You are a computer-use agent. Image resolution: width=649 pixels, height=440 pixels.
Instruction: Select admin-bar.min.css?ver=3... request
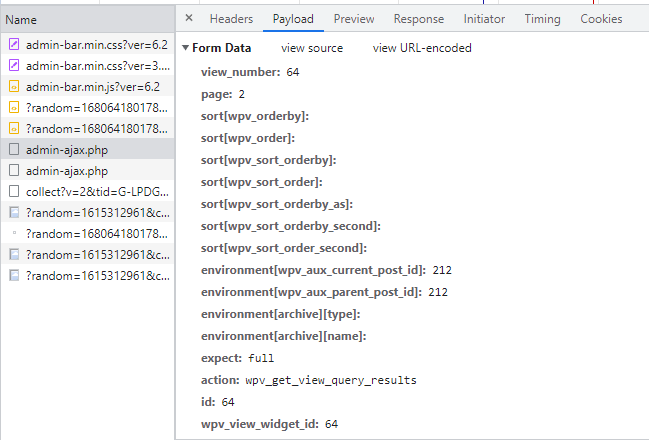click(x=88, y=65)
